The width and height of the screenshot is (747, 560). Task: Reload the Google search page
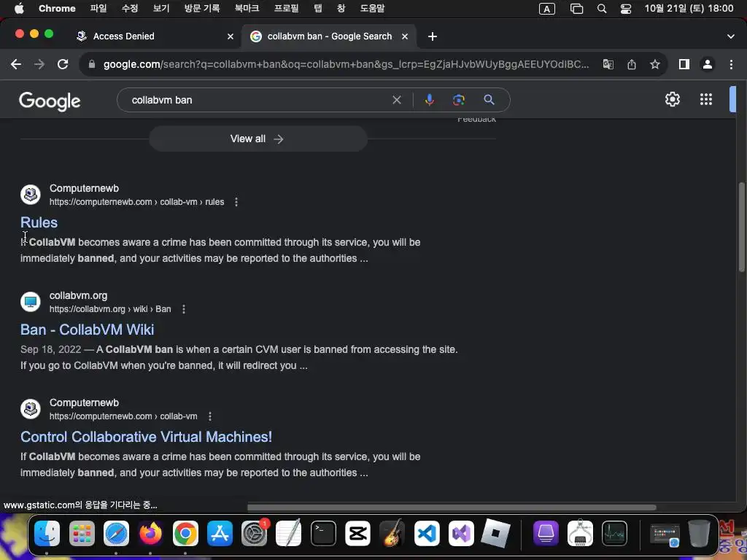pyautogui.click(x=63, y=64)
